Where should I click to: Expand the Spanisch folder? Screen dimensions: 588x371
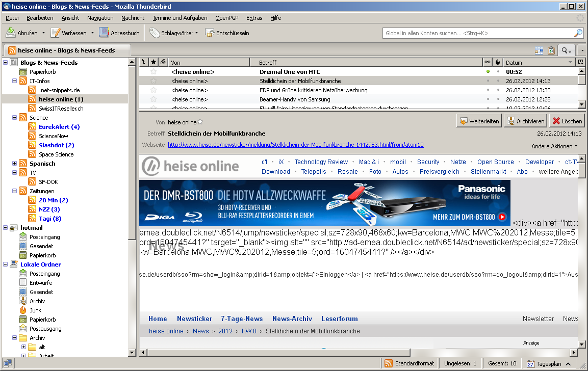tap(14, 164)
